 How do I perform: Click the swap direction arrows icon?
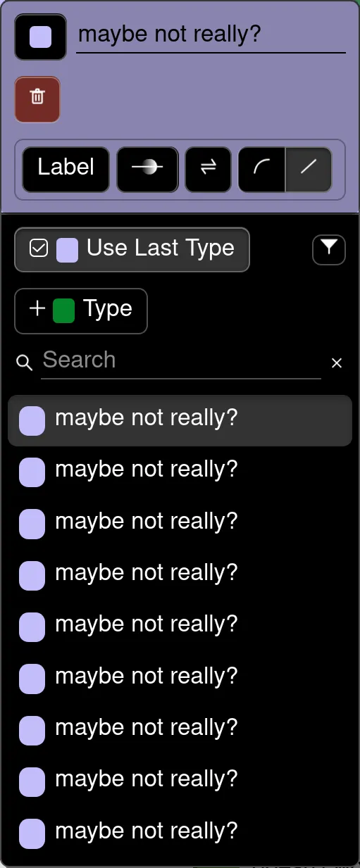pos(208,170)
